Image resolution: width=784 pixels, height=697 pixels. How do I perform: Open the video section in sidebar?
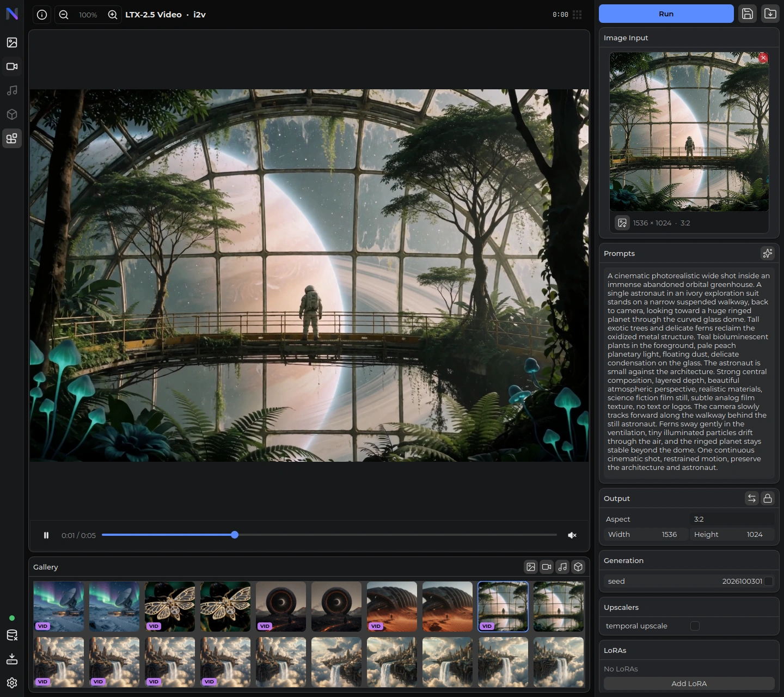point(12,66)
